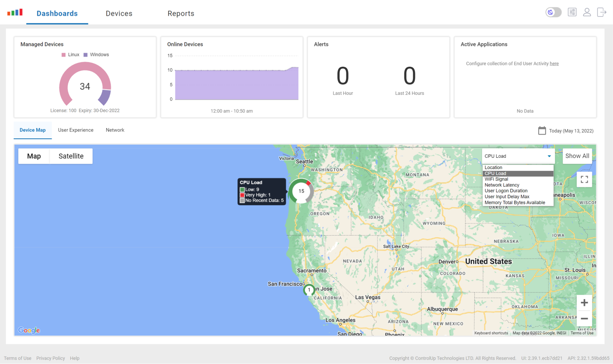The height and width of the screenshot is (364, 613).
Task: Choose Location from the metric list
Action: 518,167
